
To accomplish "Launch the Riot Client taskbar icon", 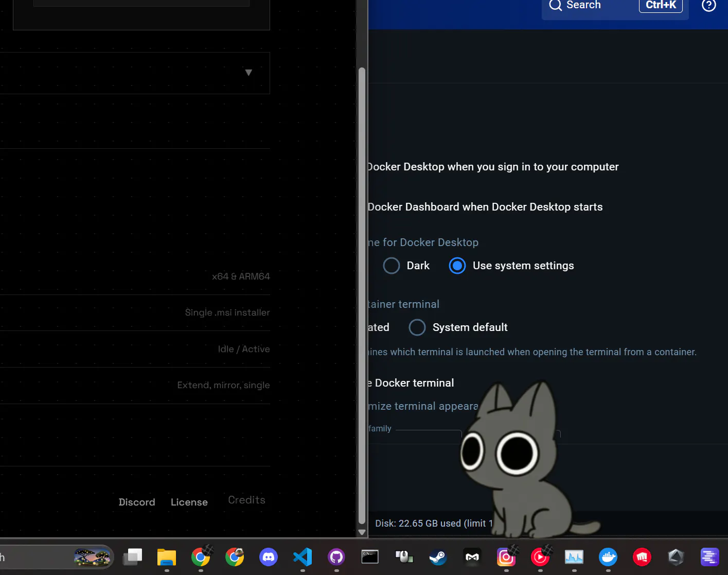I will (x=642, y=557).
